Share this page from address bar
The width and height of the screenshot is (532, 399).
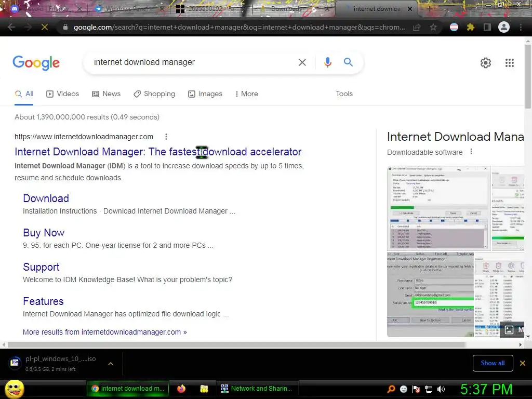pyautogui.click(x=417, y=27)
